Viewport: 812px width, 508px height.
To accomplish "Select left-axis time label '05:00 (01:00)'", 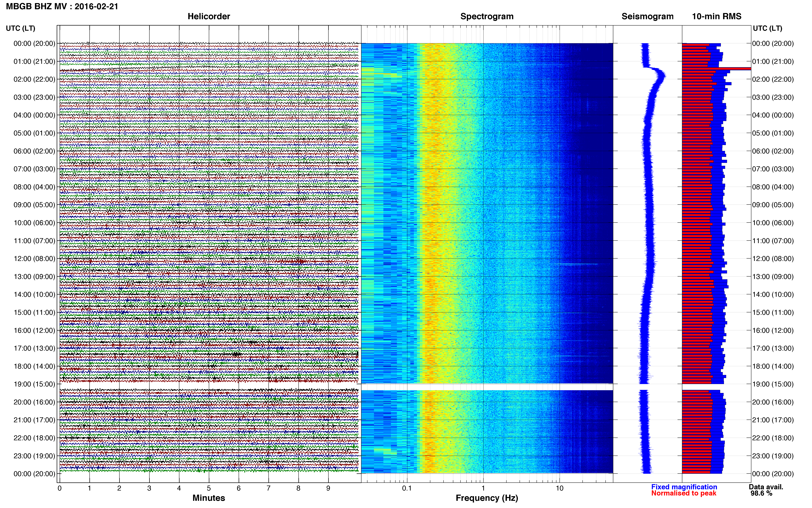I will point(34,133).
